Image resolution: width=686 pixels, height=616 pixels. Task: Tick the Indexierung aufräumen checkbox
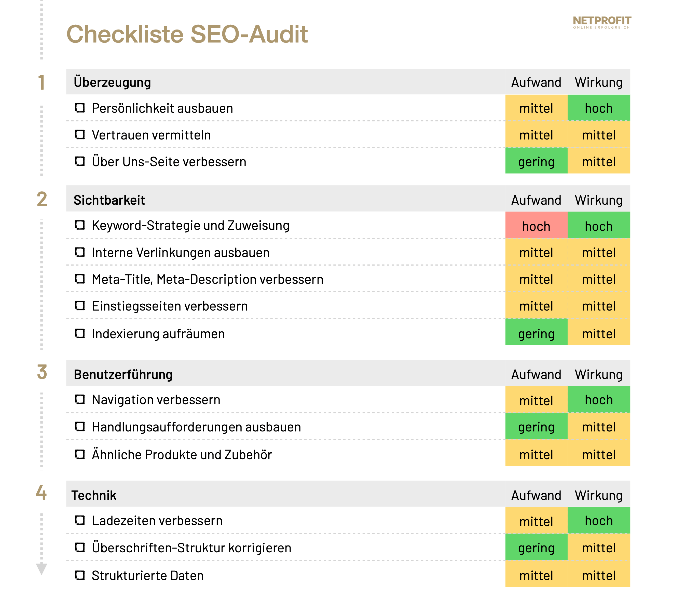tap(79, 333)
